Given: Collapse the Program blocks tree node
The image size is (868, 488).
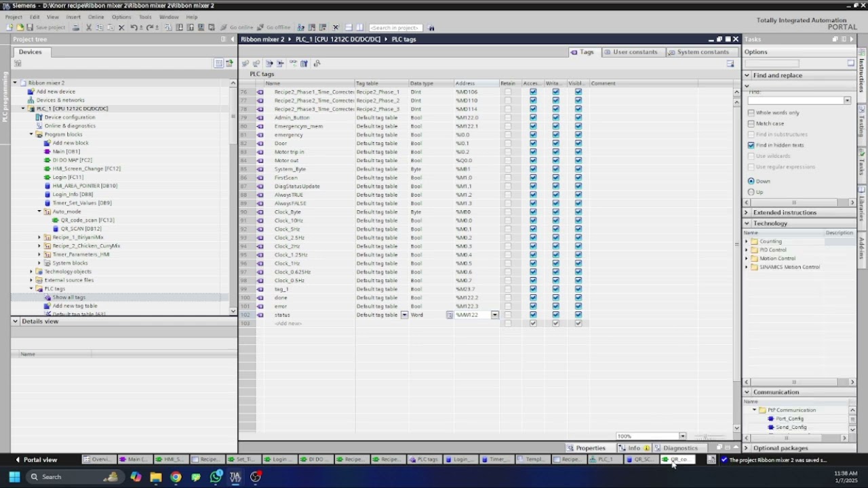Looking at the screenshot, I should pos(31,134).
